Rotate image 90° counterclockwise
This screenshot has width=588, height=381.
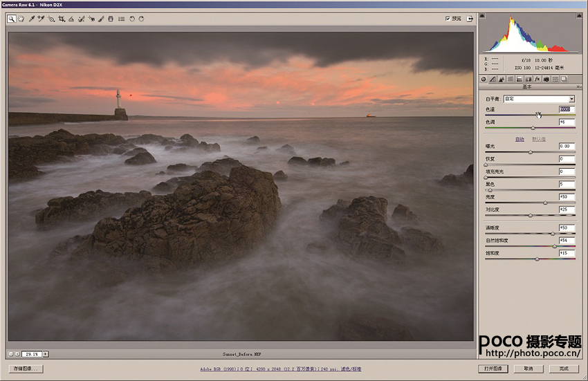[132, 19]
